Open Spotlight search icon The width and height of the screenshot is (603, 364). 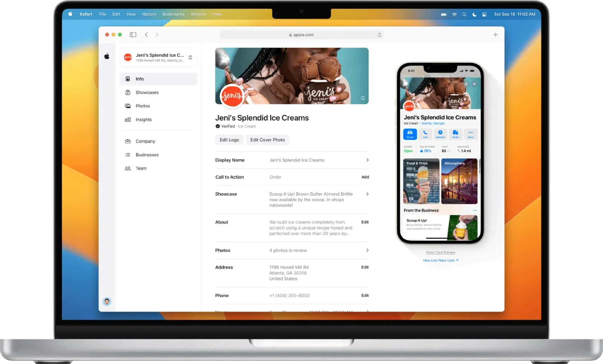pyautogui.click(x=464, y=14)
